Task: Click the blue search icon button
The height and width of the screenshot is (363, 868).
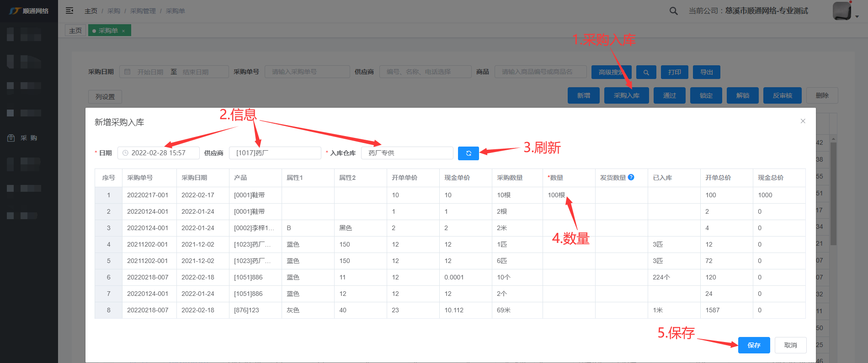Action: 646,72
